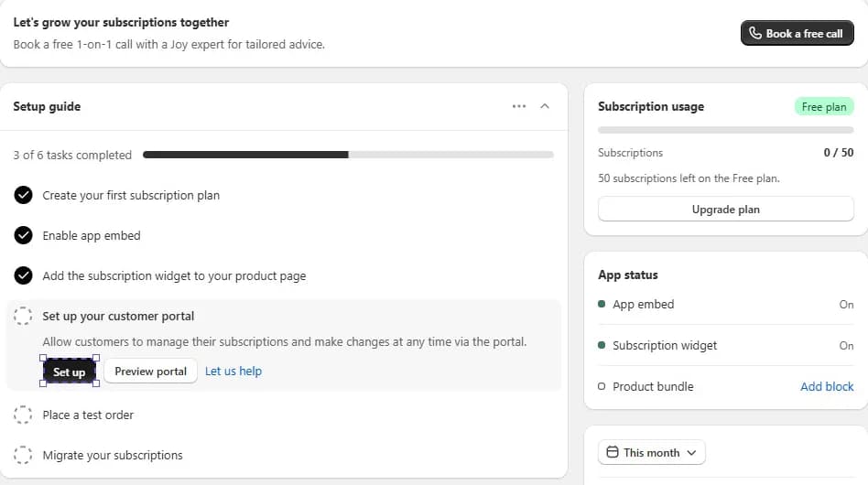Expand the Enable app embed task
Screen dimensions: 868x485
[x=92, y=235]
